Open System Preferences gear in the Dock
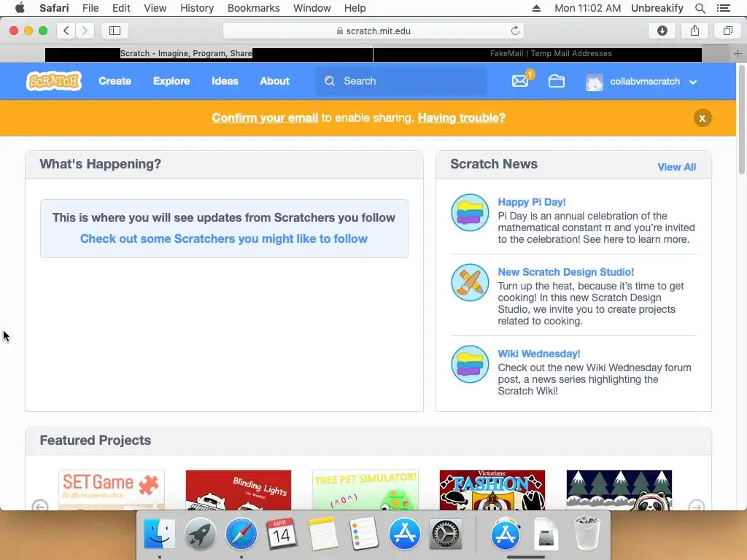 (x=446, y=534)
